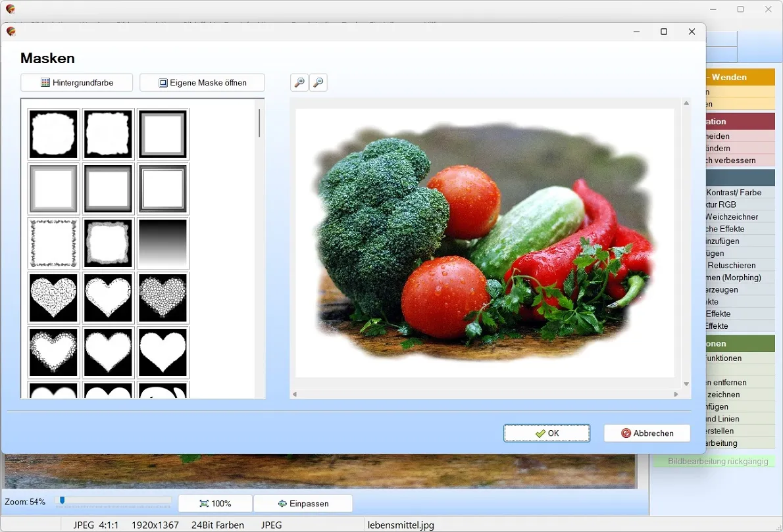The image size is (783, 532).
Task: Choose the gradient fade mask thumbnail
Action: click(163, 243)
